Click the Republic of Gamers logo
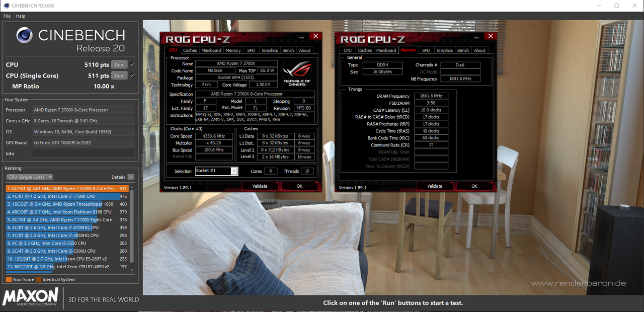The image size is (644, 312). [x=297, y=73]
